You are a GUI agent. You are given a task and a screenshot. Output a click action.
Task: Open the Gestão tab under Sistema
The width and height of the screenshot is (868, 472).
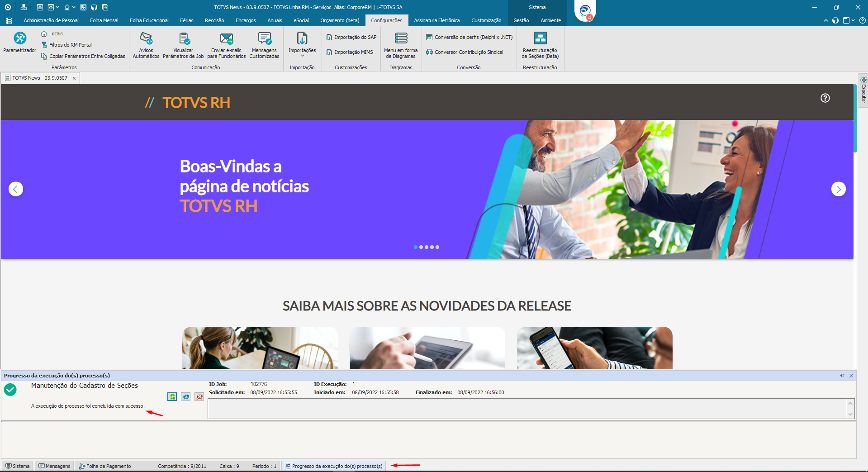521,20
